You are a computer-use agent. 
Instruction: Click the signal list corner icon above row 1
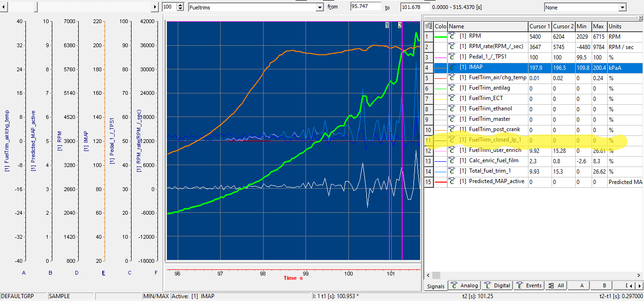point(429,26)
